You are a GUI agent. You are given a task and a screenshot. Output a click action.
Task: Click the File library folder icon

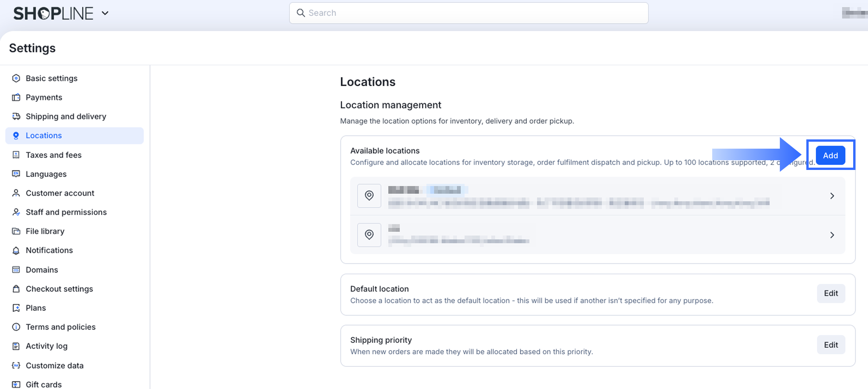click(16, 231)
